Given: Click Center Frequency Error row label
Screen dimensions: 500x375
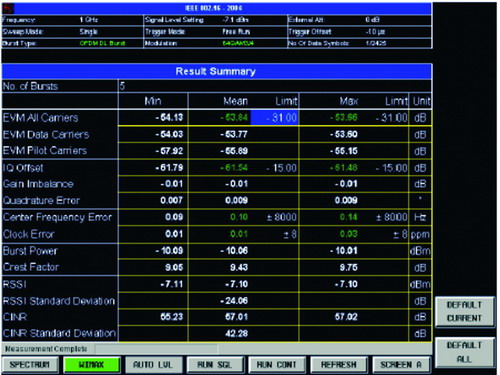Looking at the screenshot, I should 57,217.
